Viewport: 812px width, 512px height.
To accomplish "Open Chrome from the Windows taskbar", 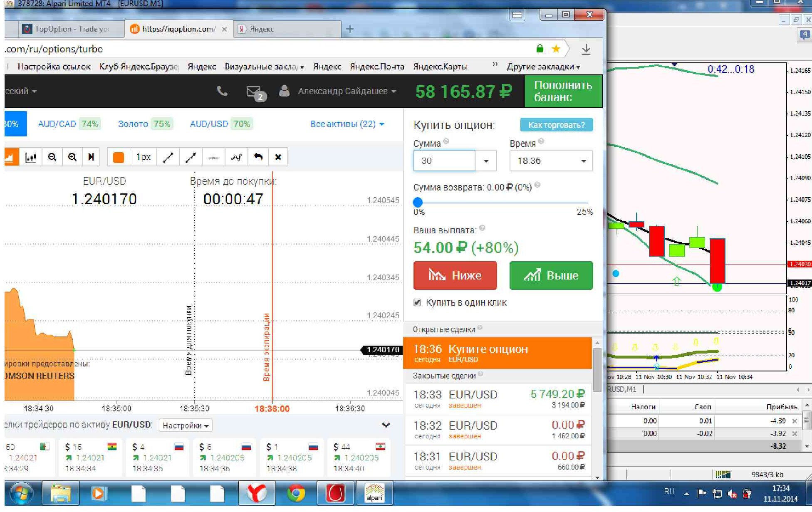I will coord(296,494).
